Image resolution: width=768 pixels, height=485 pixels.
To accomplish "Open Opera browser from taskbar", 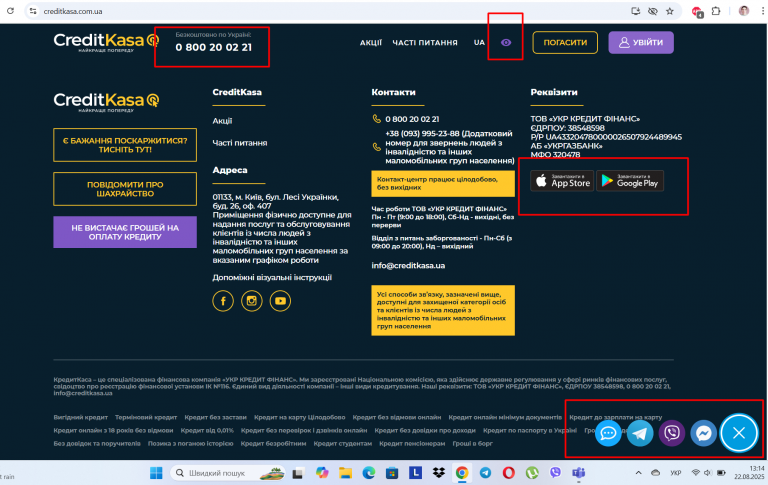I will pos(508,473).
